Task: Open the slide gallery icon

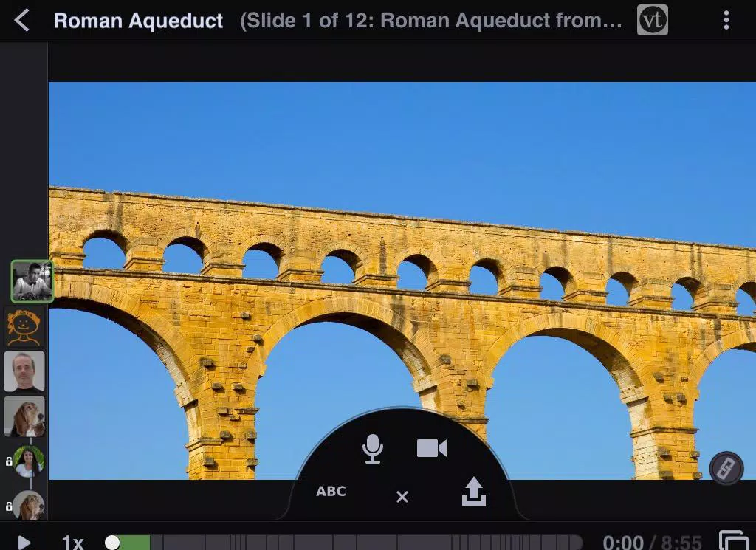Action: (734, 540)
